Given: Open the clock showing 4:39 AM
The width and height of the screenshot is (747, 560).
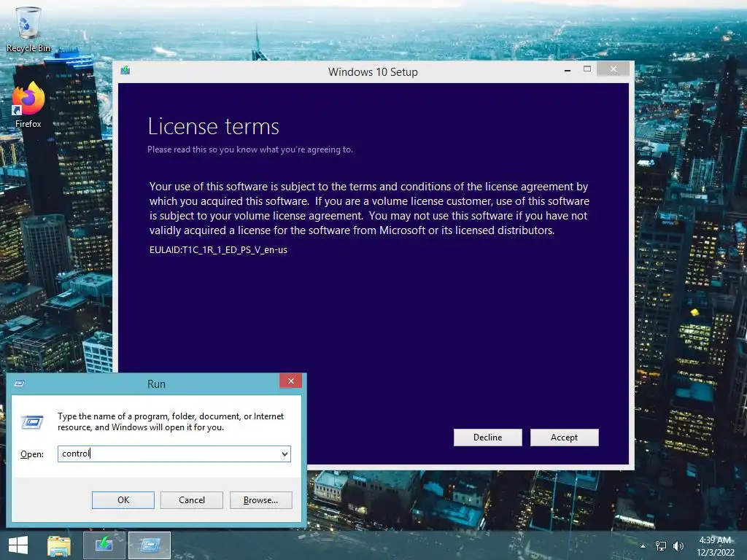Looking at the screenshot, I should [x=715, y=545].
